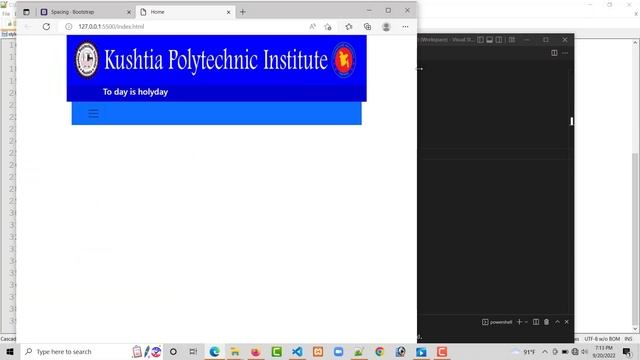Open More Actions in VS Code editor

(x=565, y=53)
